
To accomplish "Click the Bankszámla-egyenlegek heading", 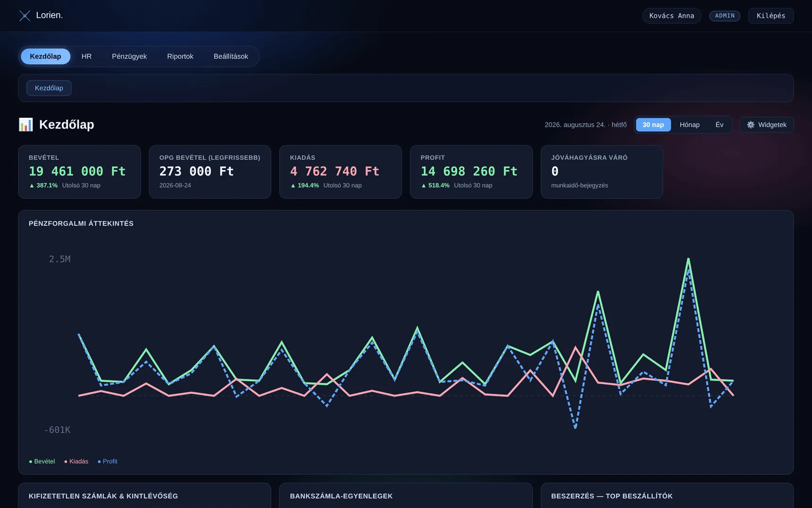I will pos(341,496).
